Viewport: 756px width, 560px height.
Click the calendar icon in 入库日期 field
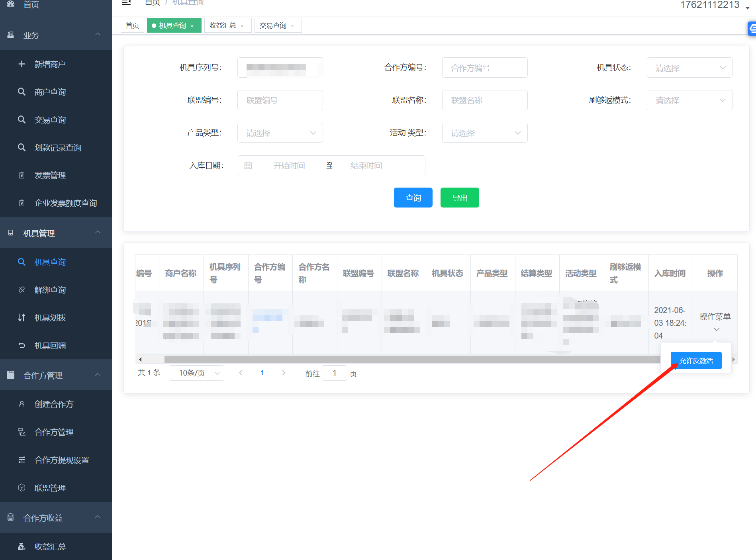tap(248, 166)
